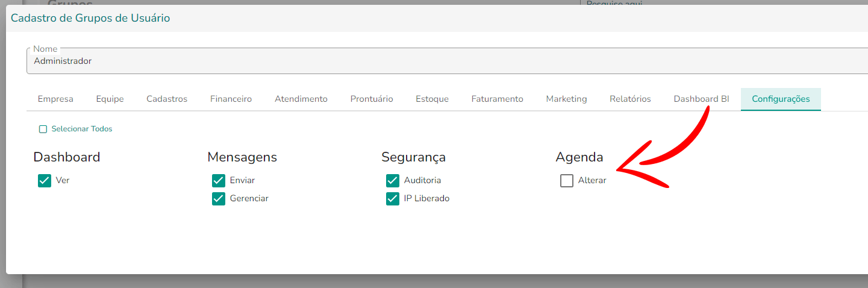Uncheck the Auditoria checkbox under Segurança
Screen dimensions: 868x288
[393, 181]
